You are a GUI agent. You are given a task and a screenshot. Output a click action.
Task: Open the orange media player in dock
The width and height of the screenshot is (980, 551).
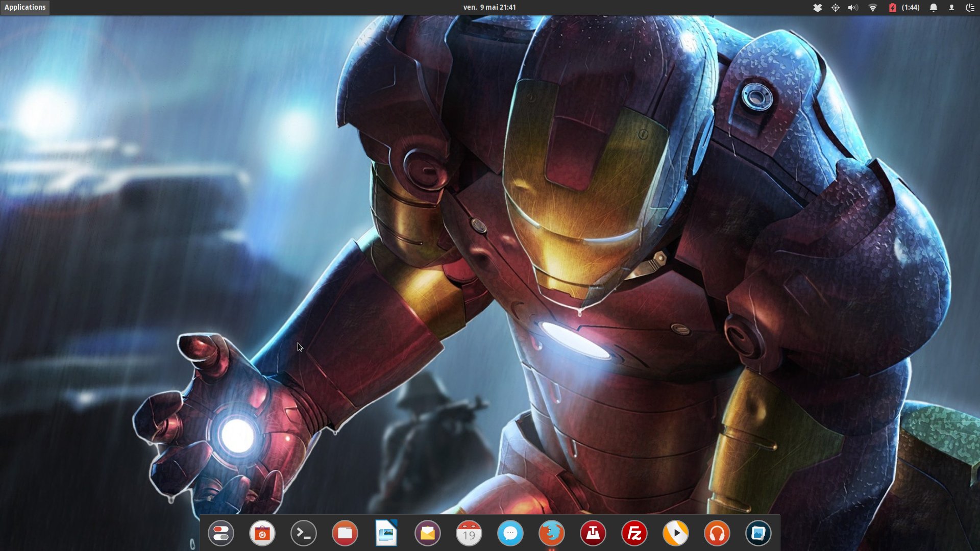pos(676,534)
